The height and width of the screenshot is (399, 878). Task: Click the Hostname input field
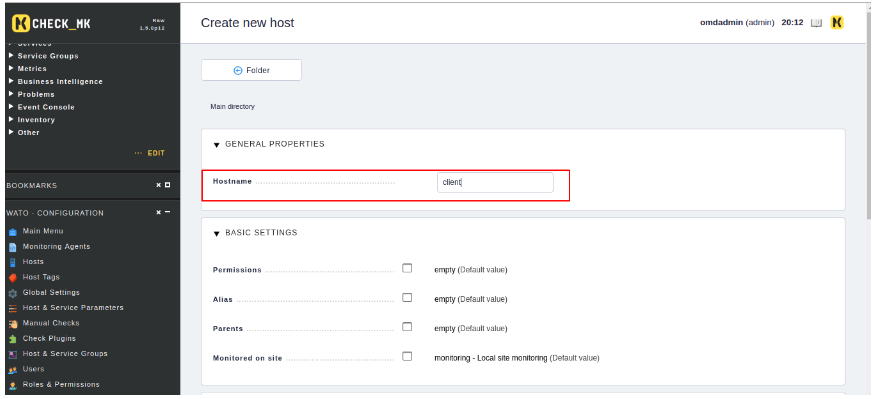(x=495, y=182)
